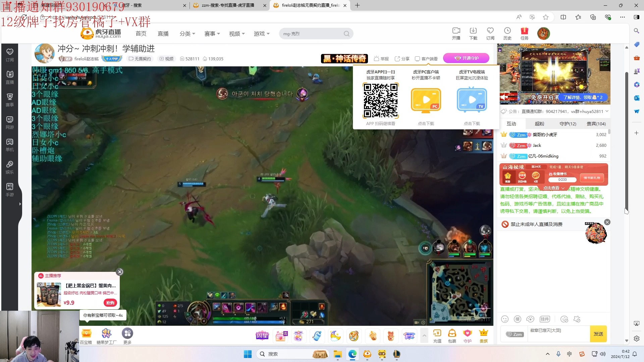Open the 包裹 backpack icon

[452, 336]
